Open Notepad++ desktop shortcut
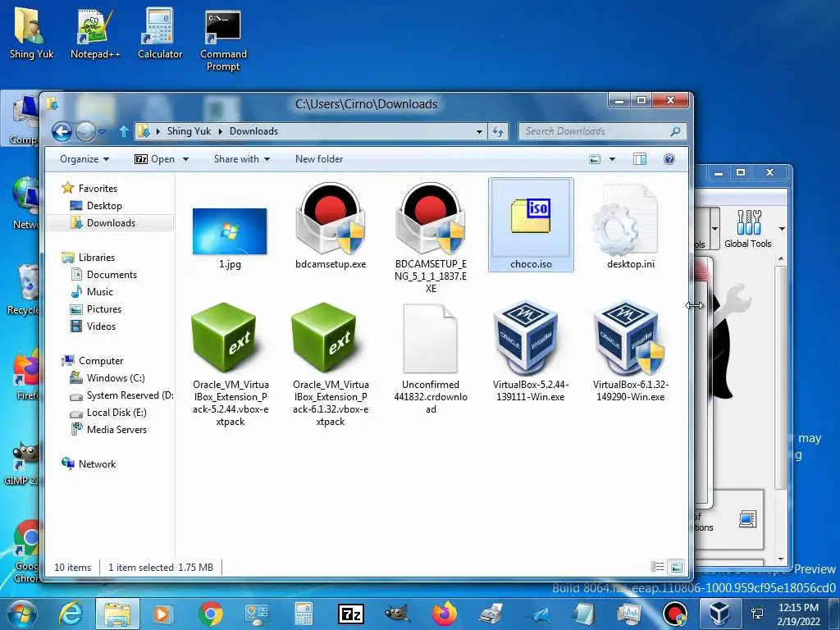 (95, 34)
